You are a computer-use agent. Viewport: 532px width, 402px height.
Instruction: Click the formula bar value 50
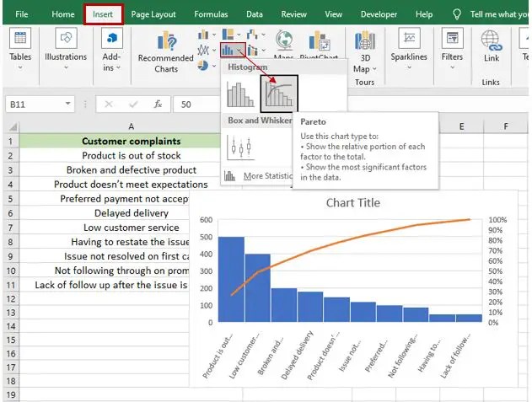(x=186, y=105)
